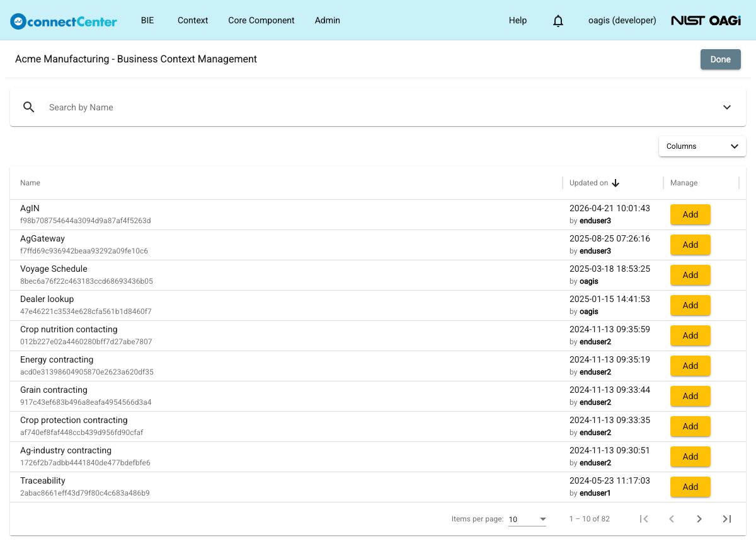
Task: Add the Dealer lookup business context
Action: (690, 305)
